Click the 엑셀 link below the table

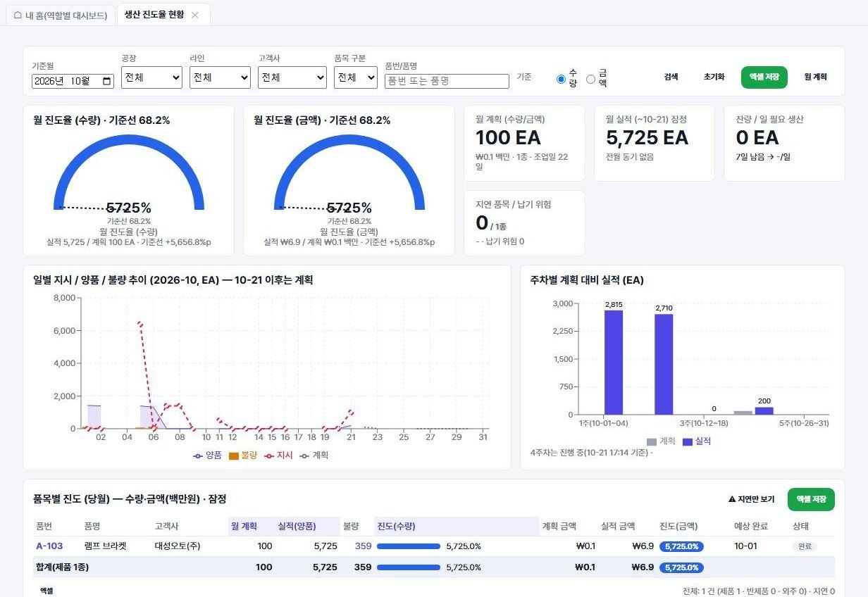[46, 591]
